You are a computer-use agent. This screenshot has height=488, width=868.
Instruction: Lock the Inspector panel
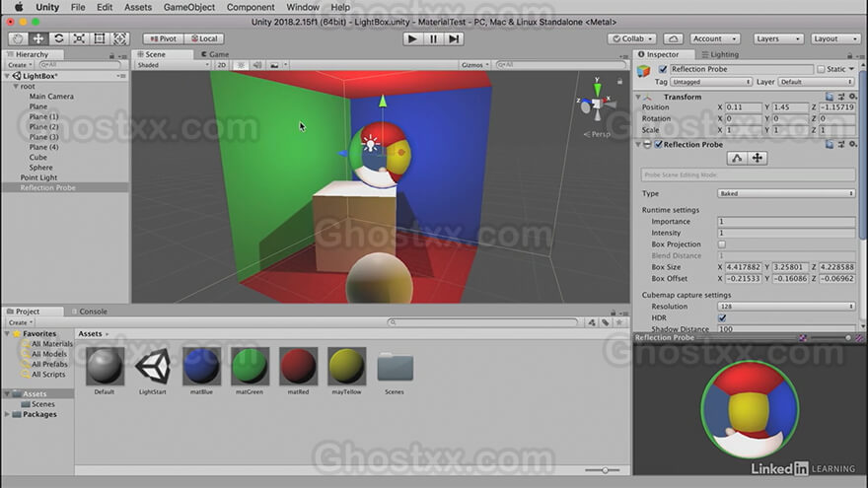849,55
